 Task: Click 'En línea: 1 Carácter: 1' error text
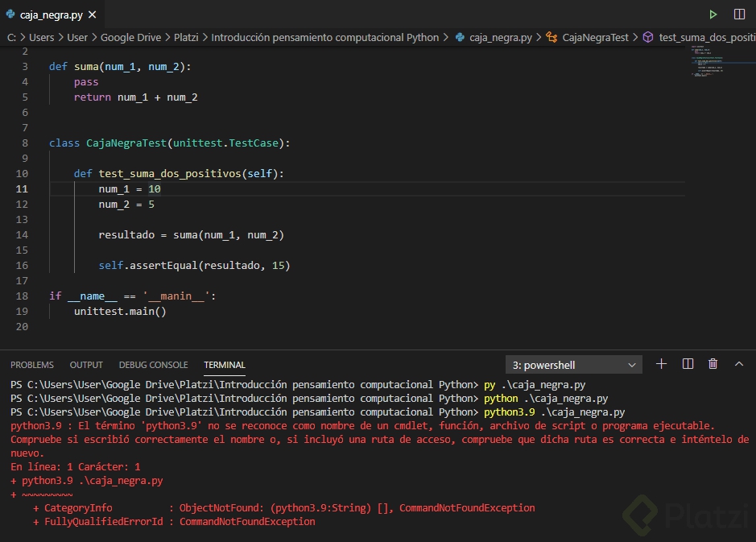point(76,467)
